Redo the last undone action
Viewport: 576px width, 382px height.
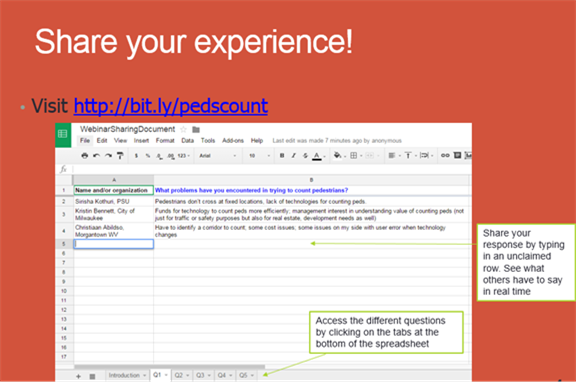pyautogui.click(x=108, y=156)
